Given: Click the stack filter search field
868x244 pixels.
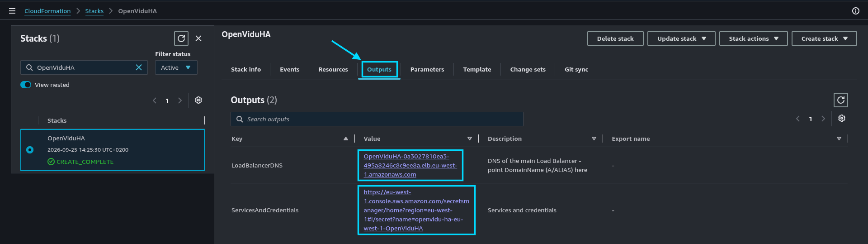Looking at the screenshot, I should click(x=84, y=67).
